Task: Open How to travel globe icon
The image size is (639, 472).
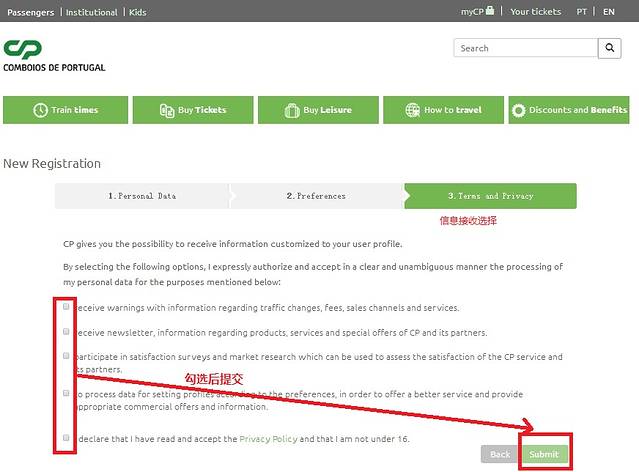Action: [414, 110]
